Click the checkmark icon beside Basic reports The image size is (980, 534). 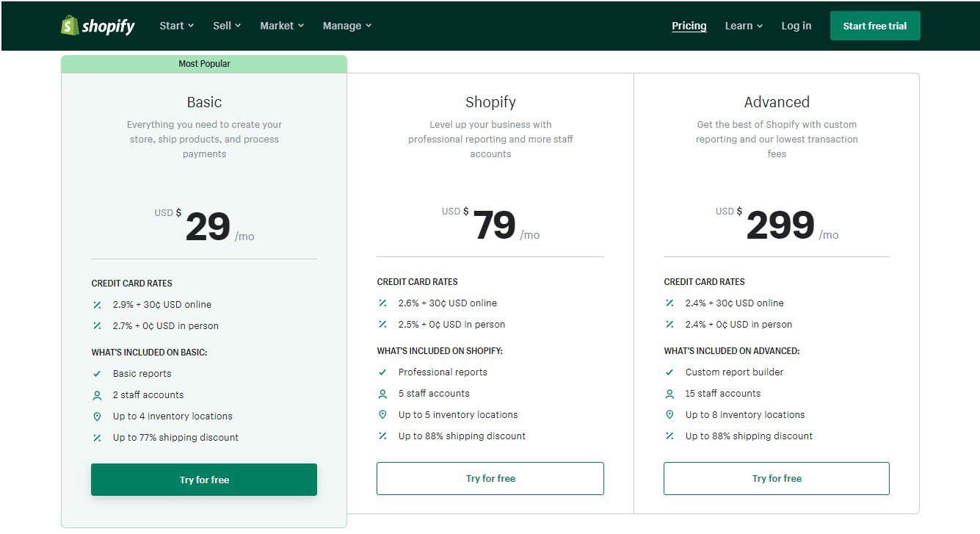click(96, 373)
